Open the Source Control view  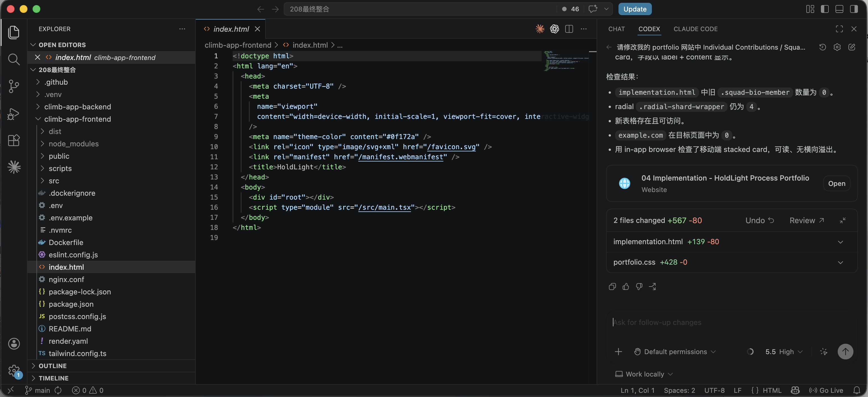point(13,86)
